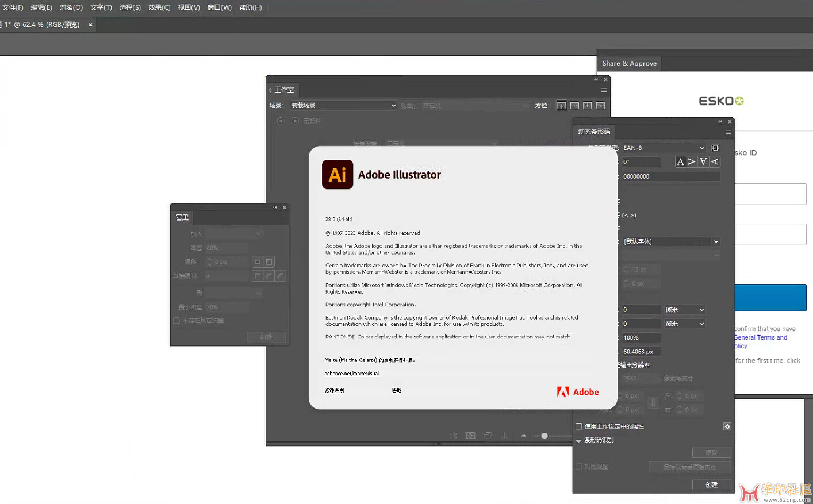Open General Terms link in Esko panel
The image size is (813, 504).
point(761,338)
